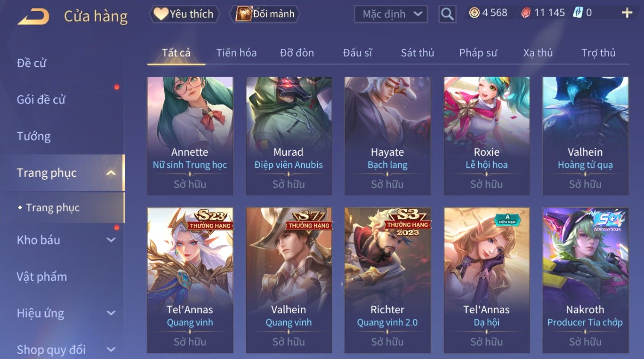Open the Mặc định sort dropdown
The height and width of the screenshot is (359, 644).
pyautogui.click(x=391, y=14)
